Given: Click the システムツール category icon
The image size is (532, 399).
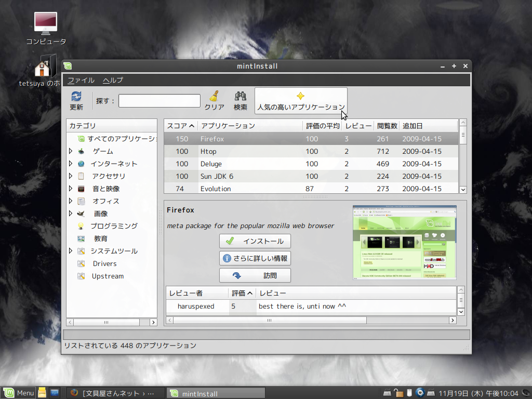Looking at the screenshot, I should [81, 251].
